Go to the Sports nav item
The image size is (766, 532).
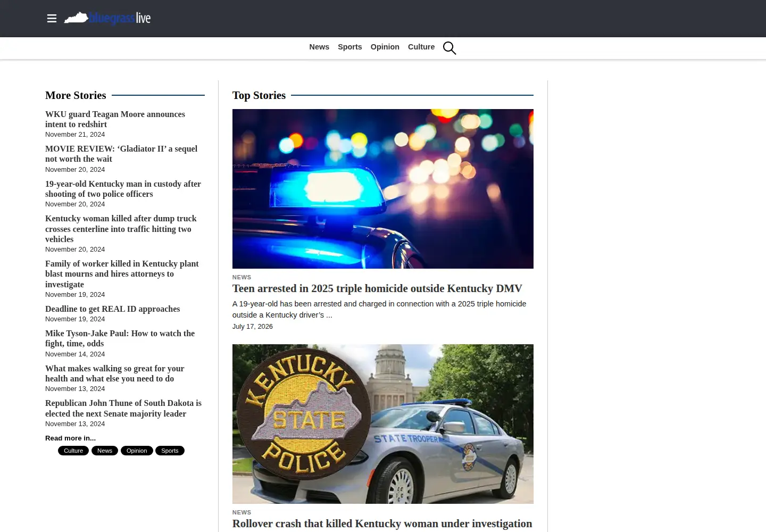pos(350,47)
